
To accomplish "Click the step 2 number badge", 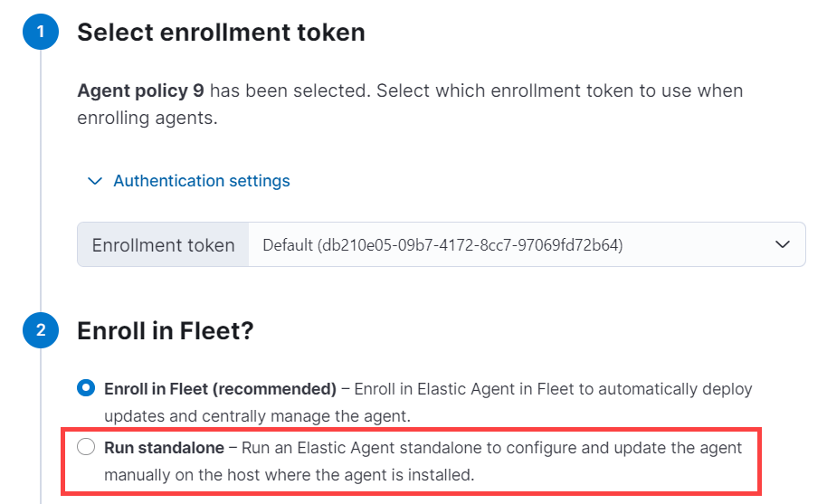I will tap(41, 331).
